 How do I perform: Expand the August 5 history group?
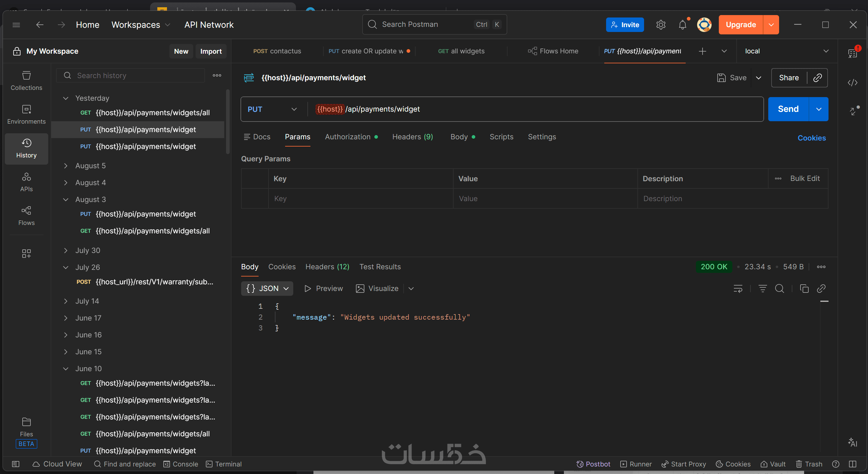point(66,166)
